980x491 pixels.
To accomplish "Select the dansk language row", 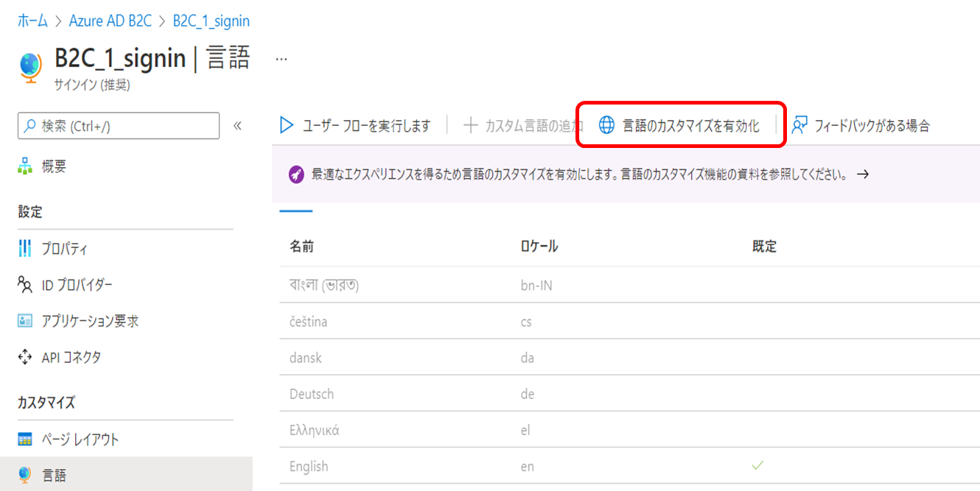I will tap(630, 357).
